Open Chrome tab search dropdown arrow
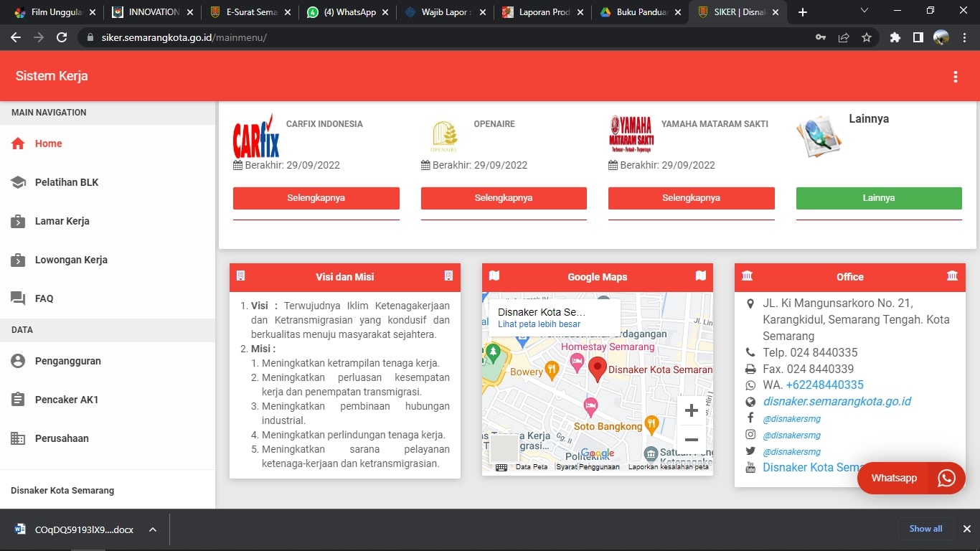Image resolution: width=980 pixels, height=551 pixels. tap(864, 11)
